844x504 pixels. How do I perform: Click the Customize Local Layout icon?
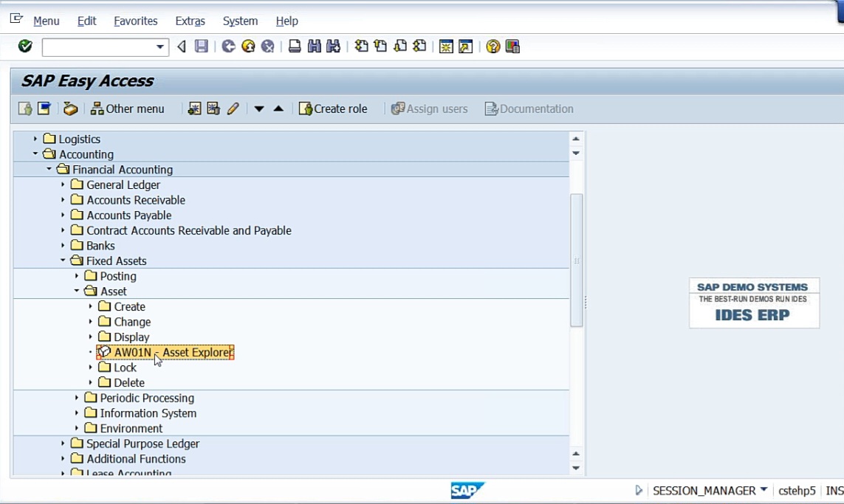(x=512, y=46)
